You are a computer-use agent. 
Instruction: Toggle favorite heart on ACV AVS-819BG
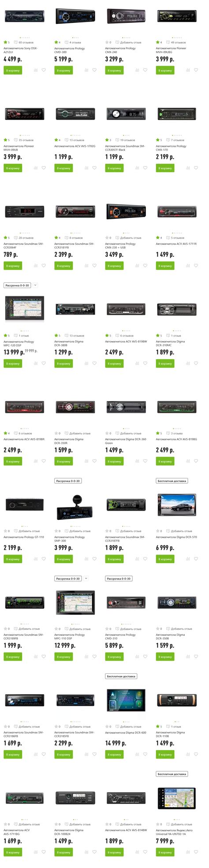(x=196, y=461)
